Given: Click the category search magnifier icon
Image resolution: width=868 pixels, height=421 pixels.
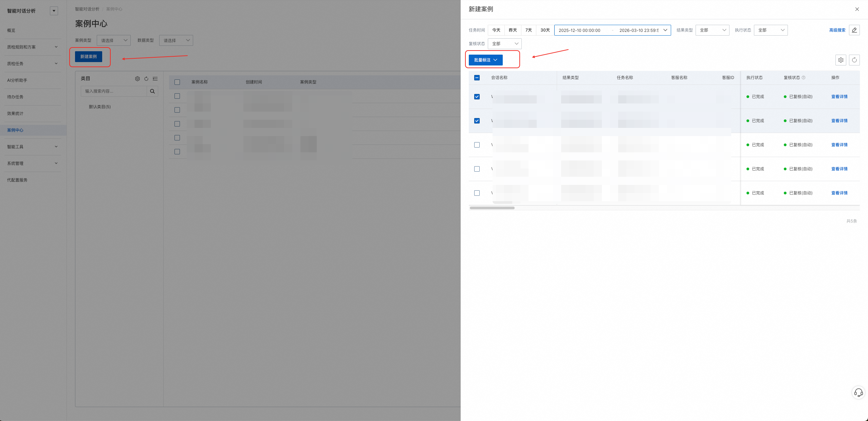Looking at the screenshot, I should (x=152, y=91).
